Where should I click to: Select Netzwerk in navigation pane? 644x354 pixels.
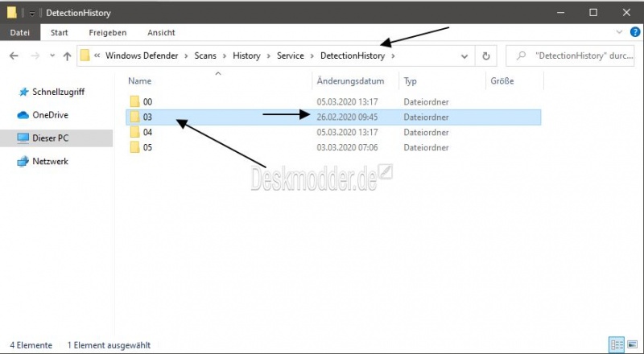[x=50, y=161]
